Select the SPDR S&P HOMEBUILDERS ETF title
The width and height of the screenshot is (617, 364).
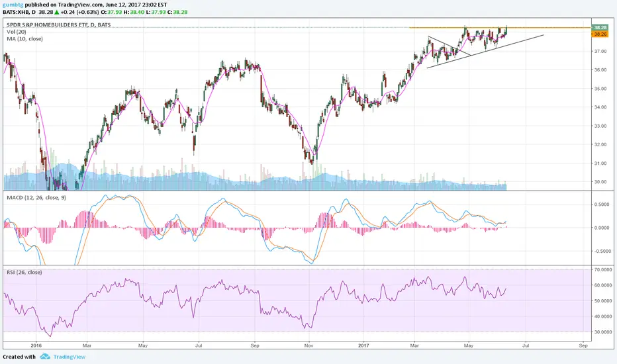[59, 24]
